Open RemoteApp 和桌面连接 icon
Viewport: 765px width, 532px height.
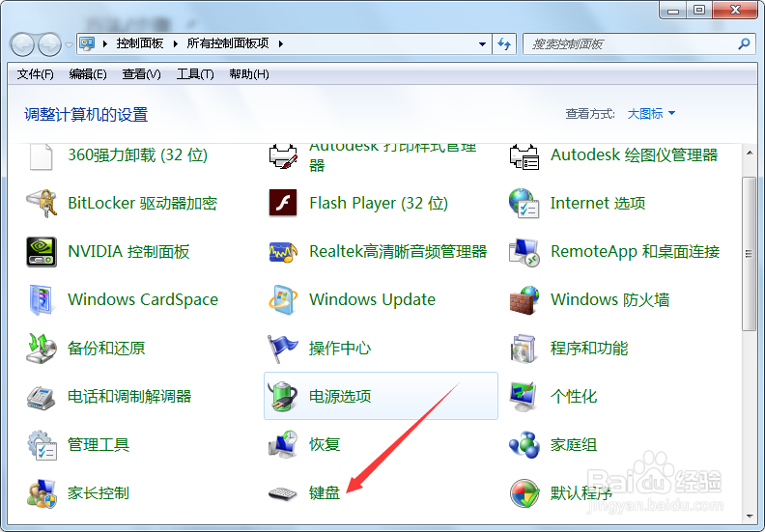[x=524, y=252]
